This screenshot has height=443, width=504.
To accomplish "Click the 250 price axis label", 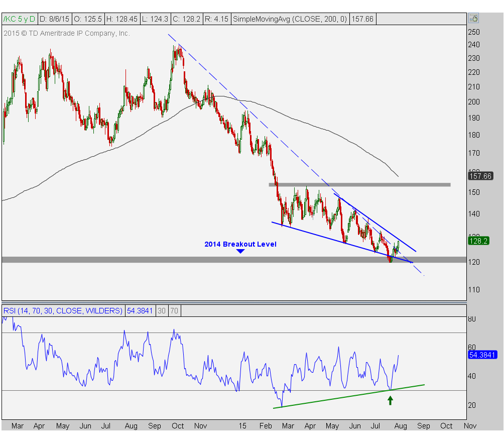I will click(474, 32).
